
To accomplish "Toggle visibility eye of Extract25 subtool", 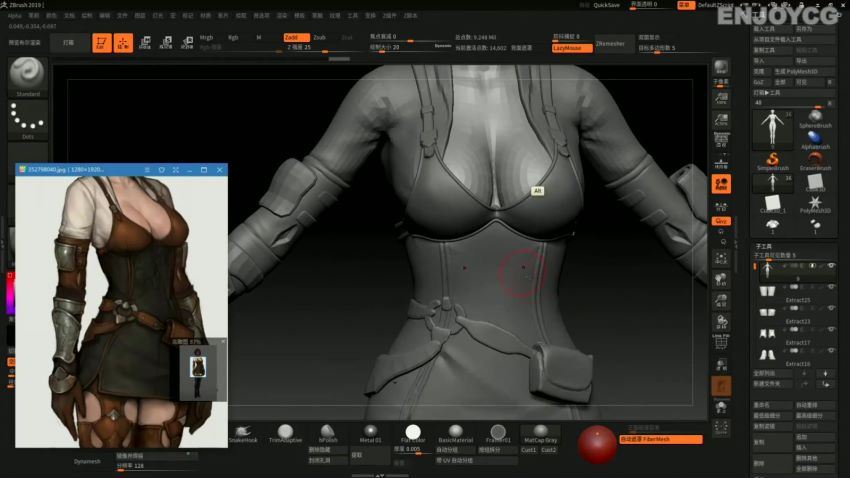I will [x=830, y=287].
